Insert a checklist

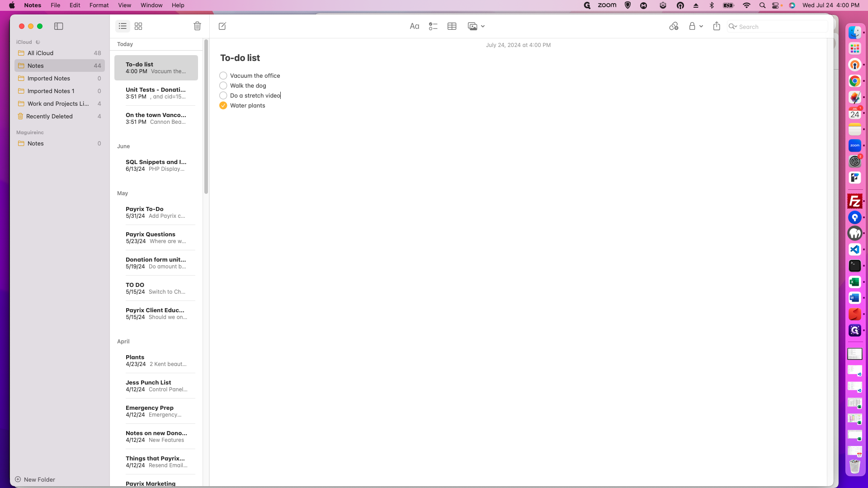(433, 26)
